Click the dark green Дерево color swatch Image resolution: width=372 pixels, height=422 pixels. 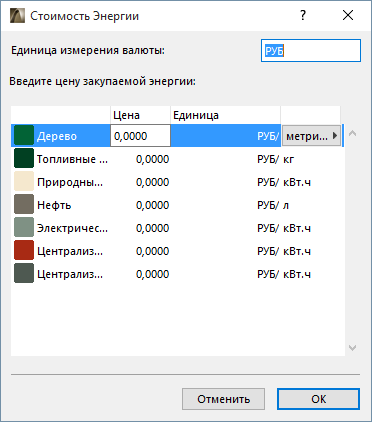[24, 135]
